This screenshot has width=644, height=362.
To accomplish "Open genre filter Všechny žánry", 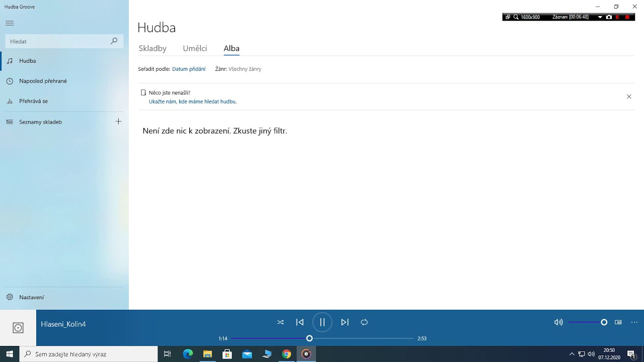I will click(245, 69).
